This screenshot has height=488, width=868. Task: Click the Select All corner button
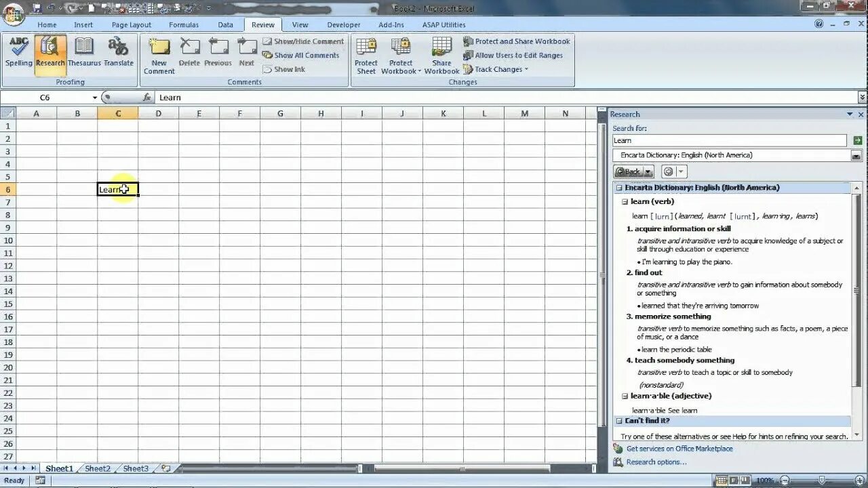click(7, 113)
